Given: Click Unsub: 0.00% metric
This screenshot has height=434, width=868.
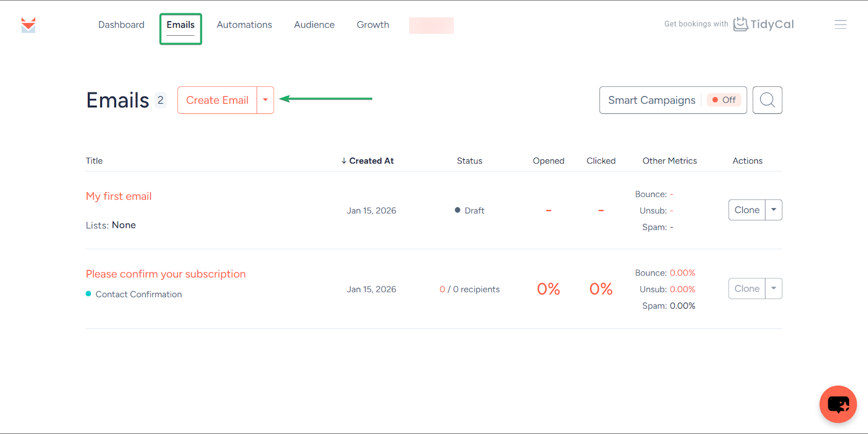Looking at the screenshot, I should point(667,289).
